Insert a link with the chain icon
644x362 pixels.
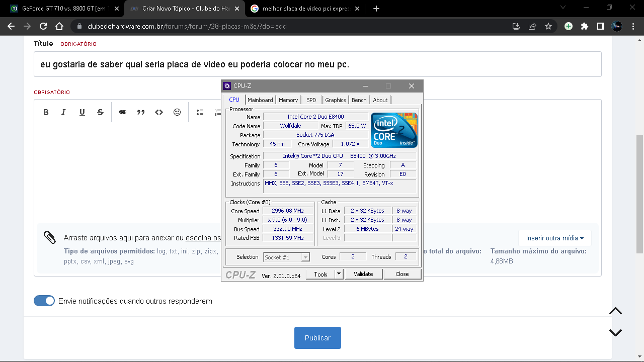point(123,112)
